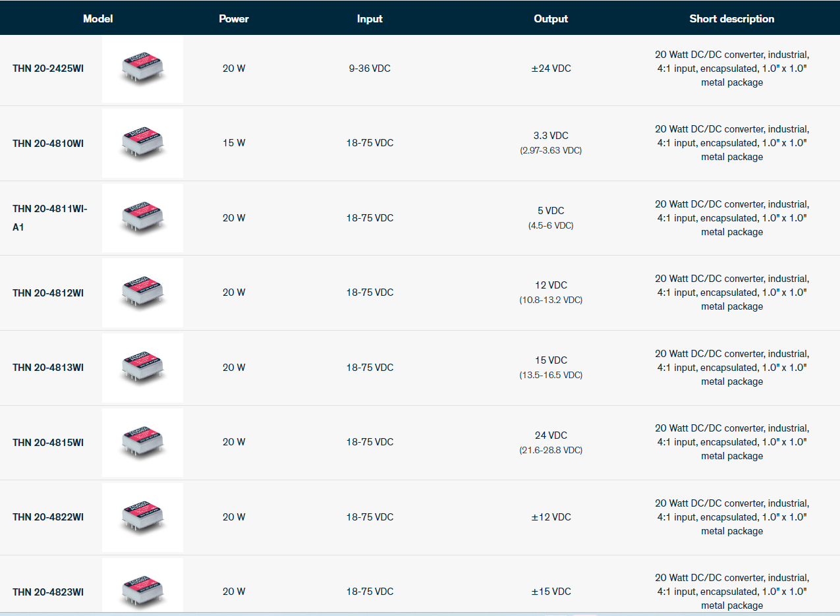Open the THN 20-4810WI product image
Image resolution: width=840 pixels, height=616 pixels.
click(x=142, y=144)
